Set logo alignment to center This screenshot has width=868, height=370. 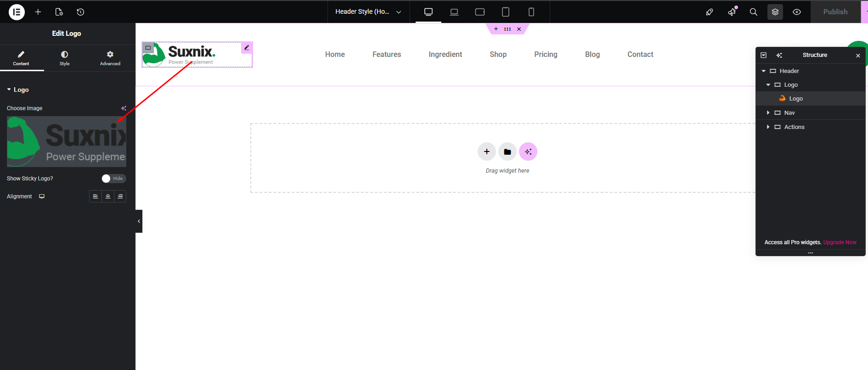(108, 196)
